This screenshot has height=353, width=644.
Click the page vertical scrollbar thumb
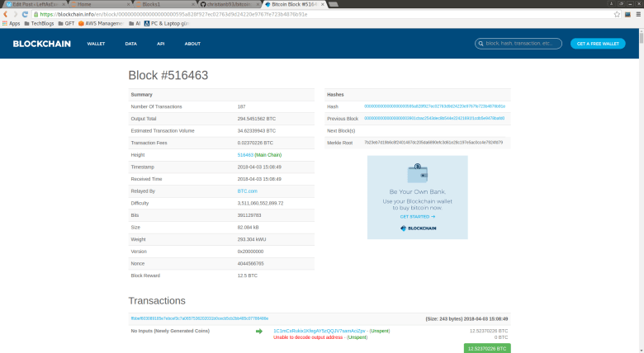(642, 39)
